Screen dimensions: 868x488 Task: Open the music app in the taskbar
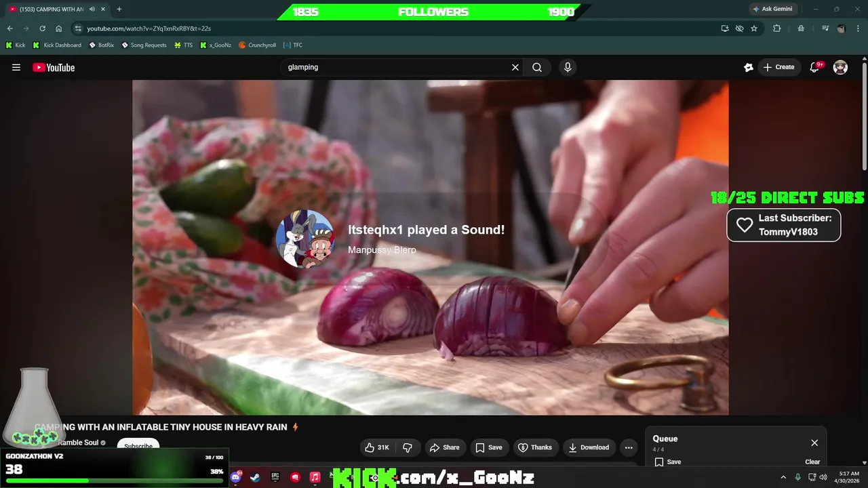(x=315, y=477)
